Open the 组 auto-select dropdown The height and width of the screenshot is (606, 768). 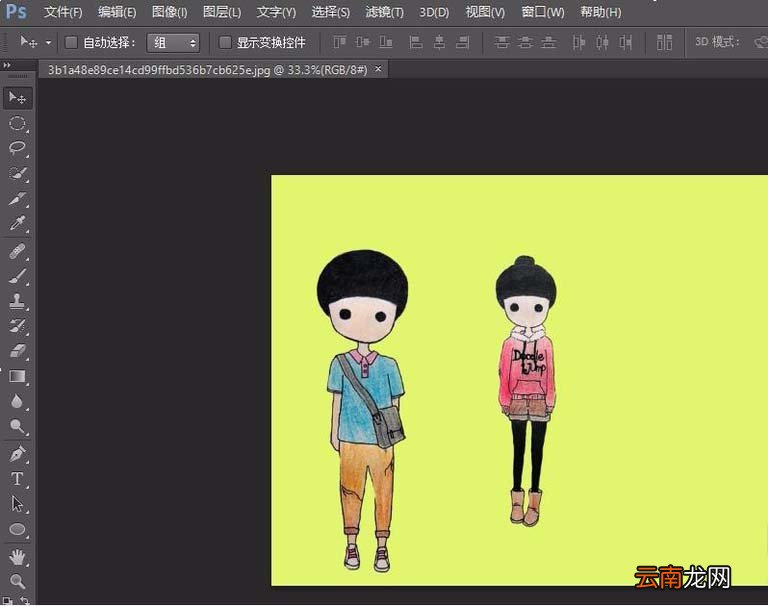(173, 43)
